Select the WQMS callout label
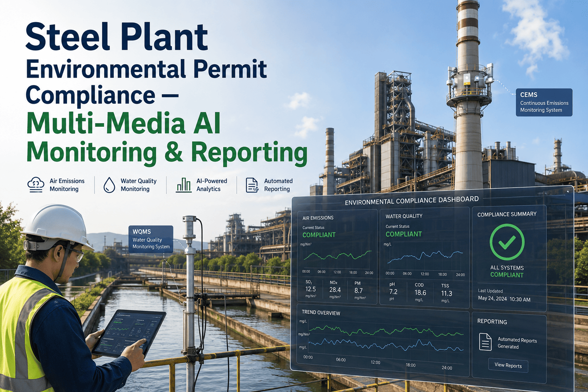 [x=151, y=239]
